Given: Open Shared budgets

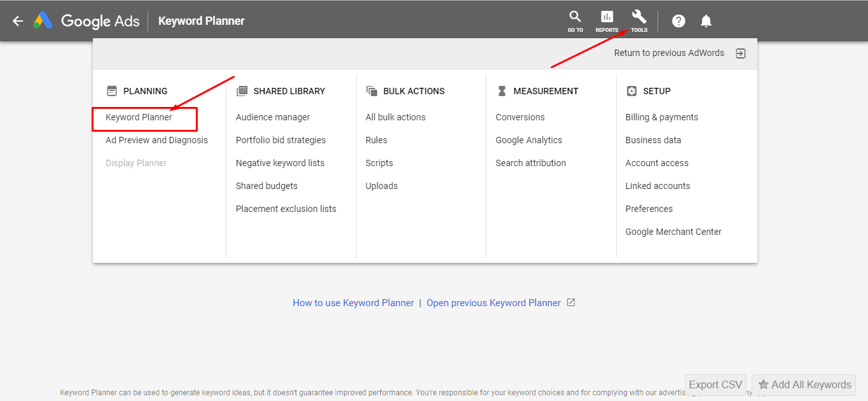Looking at the screenshot, I should [266, 186].
